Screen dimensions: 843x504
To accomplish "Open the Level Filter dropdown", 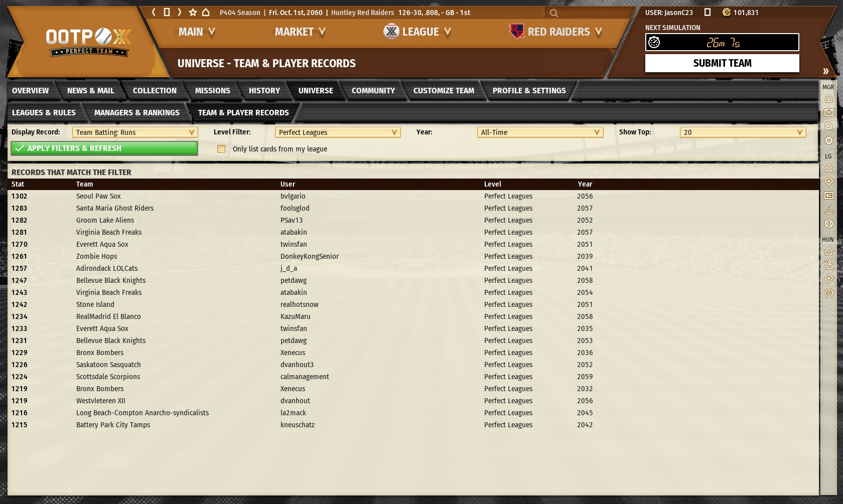I will [337, 132].
